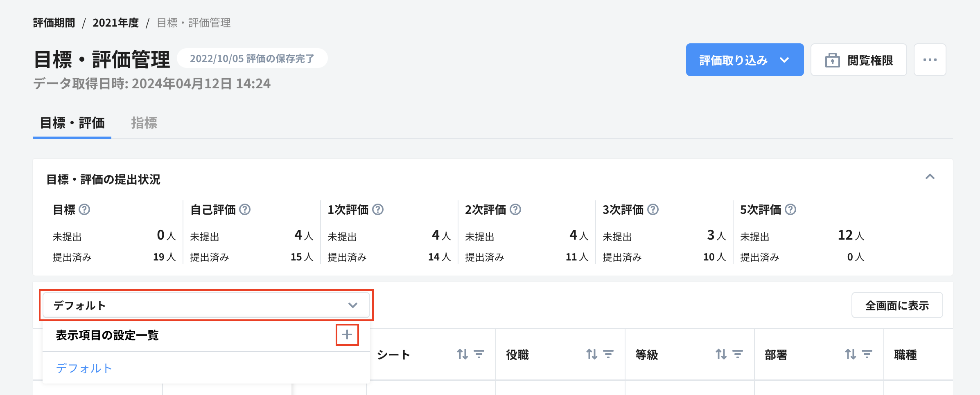Select デフォルト in the settings list
The height and width of the screenshot is (395, 980).
84,368
